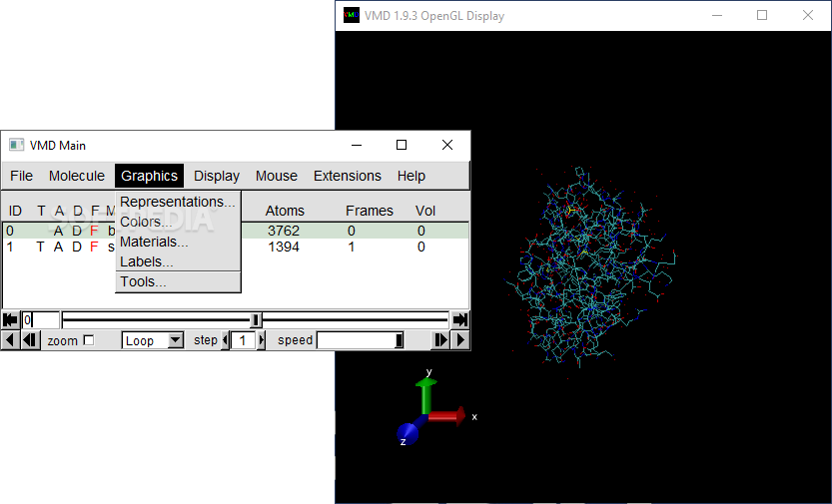Step back one frame

(30, 339)
